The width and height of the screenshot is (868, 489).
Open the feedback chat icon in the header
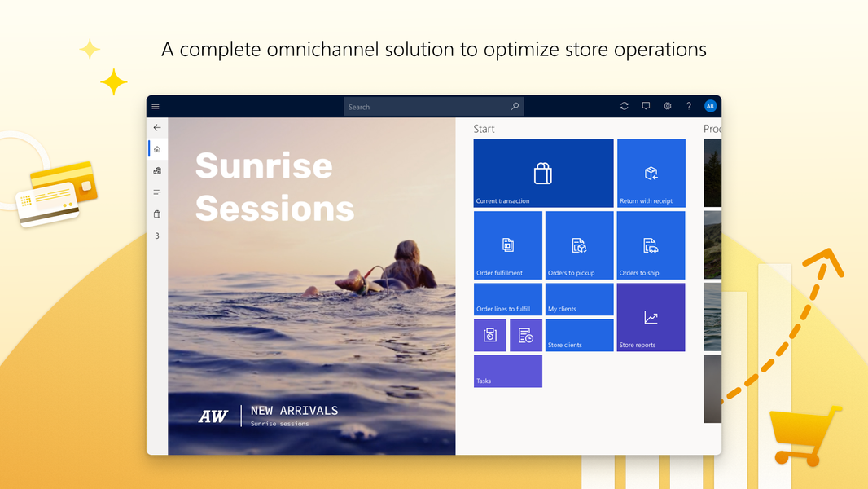[x=646, y=106]
